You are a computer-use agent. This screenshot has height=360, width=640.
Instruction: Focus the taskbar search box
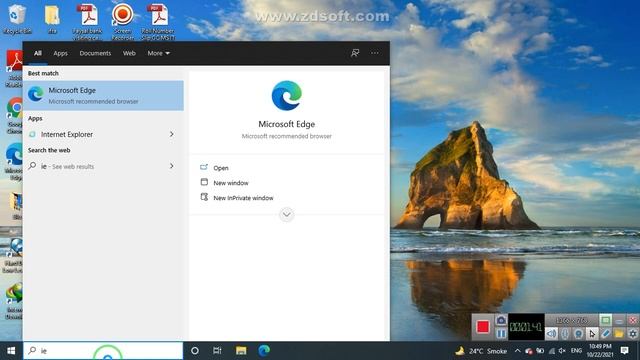(x=103, y=351)
